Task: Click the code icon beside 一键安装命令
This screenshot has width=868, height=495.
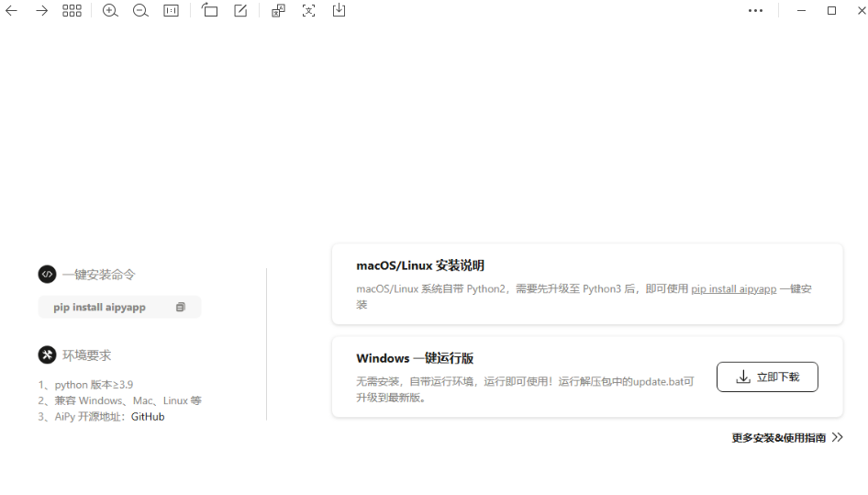Action: (47, 274)
